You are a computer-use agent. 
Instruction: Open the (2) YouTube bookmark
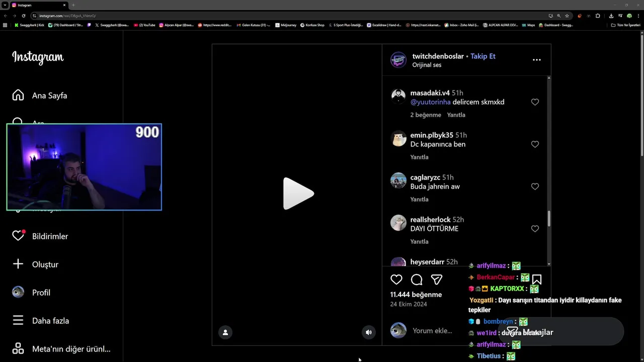point(145,25)
